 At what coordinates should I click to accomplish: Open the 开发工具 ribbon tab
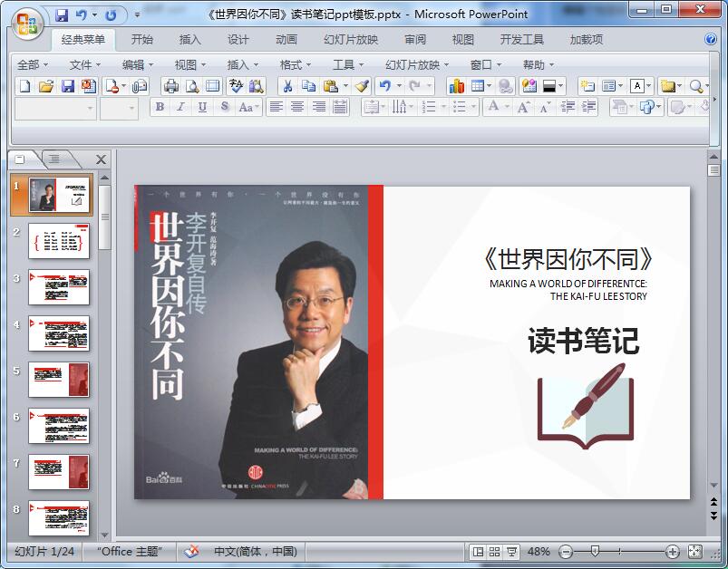[x=522, y=40]
